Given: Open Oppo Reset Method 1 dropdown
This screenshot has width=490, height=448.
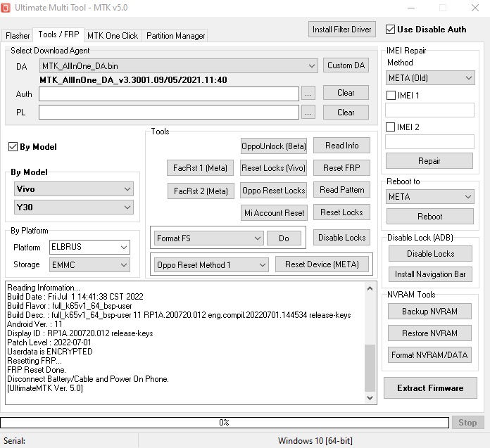Looking at the screenshot, I should [x=211, y=265].
